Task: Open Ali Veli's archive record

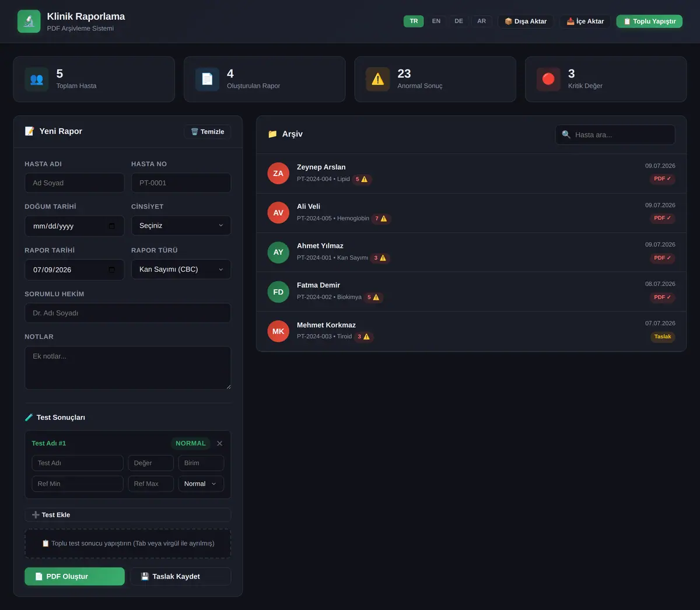Action: 471,213
